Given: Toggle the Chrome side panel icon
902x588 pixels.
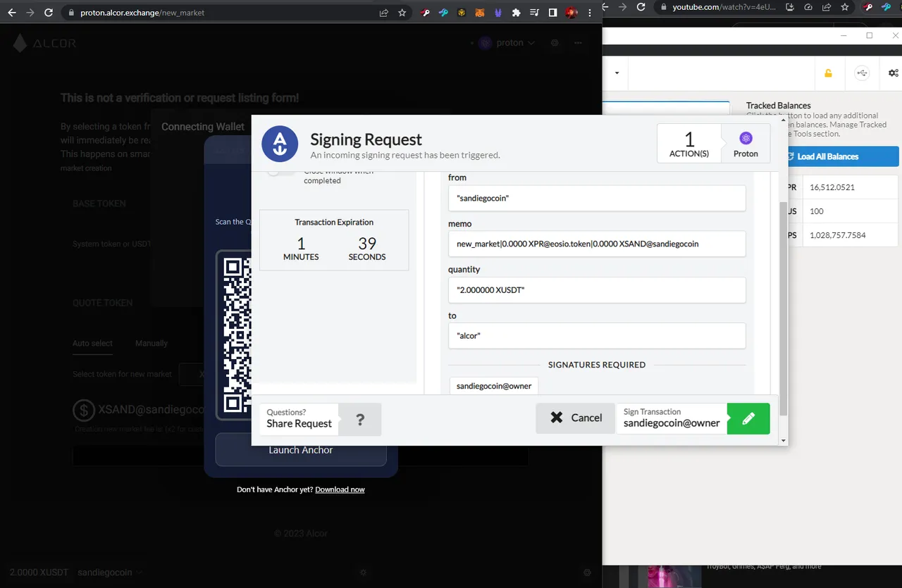Looking at the screenshot, I should (x=552, y=13).
